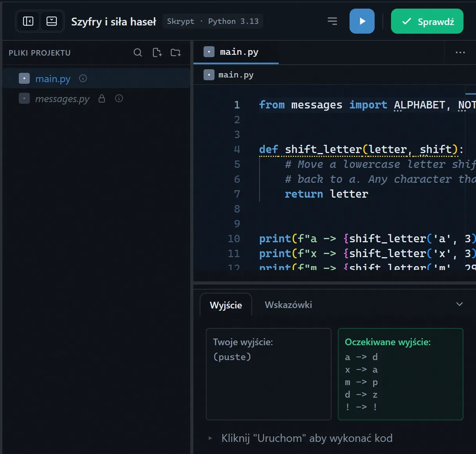Viewport: 476px width, 454px height.
Task: Open the hamburger menu in header
Action: click(332, 21)
